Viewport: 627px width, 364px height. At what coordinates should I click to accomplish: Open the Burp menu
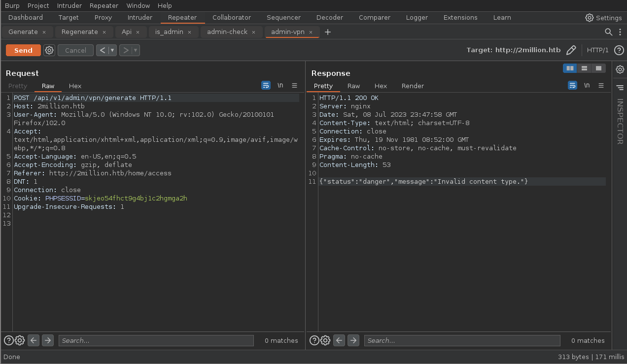[x=12, y=5]
